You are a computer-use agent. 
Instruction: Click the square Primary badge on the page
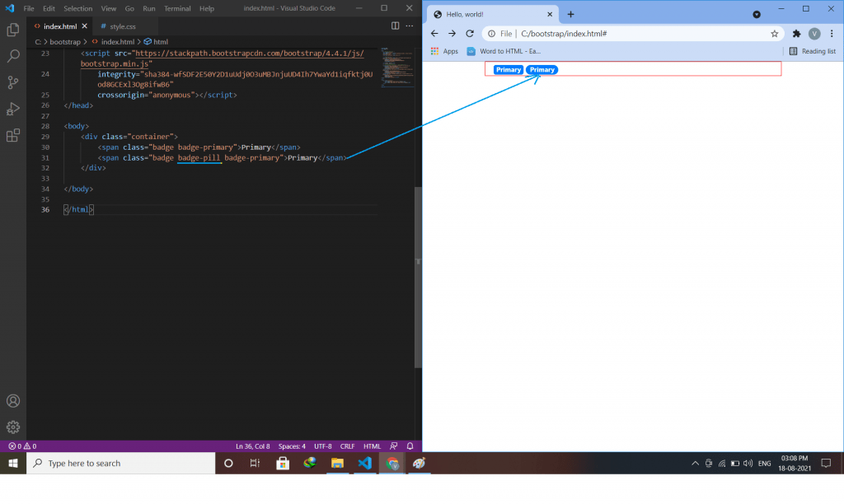tap(508, 69)
